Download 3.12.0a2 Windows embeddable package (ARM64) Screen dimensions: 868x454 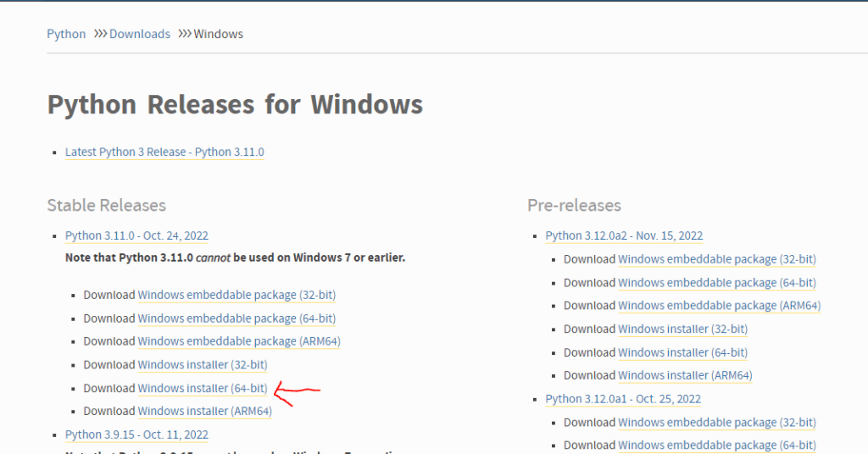tap(719, 305)
